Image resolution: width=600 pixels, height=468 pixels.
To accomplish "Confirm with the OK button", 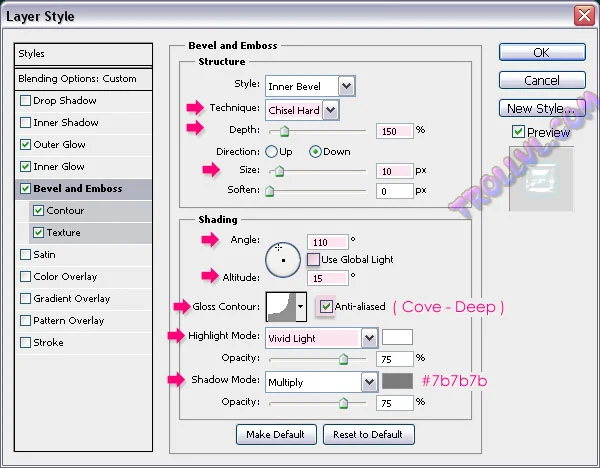I will click(542, 52).
